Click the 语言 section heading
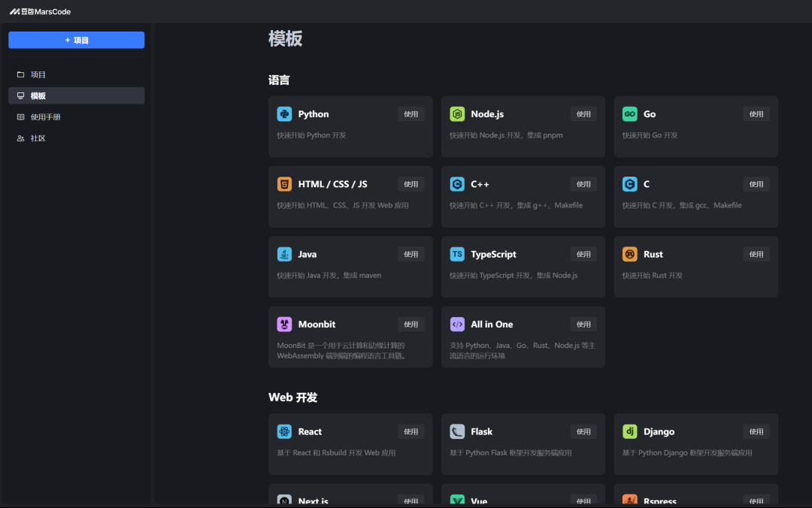Screen dimensions: 812x508 279,80
